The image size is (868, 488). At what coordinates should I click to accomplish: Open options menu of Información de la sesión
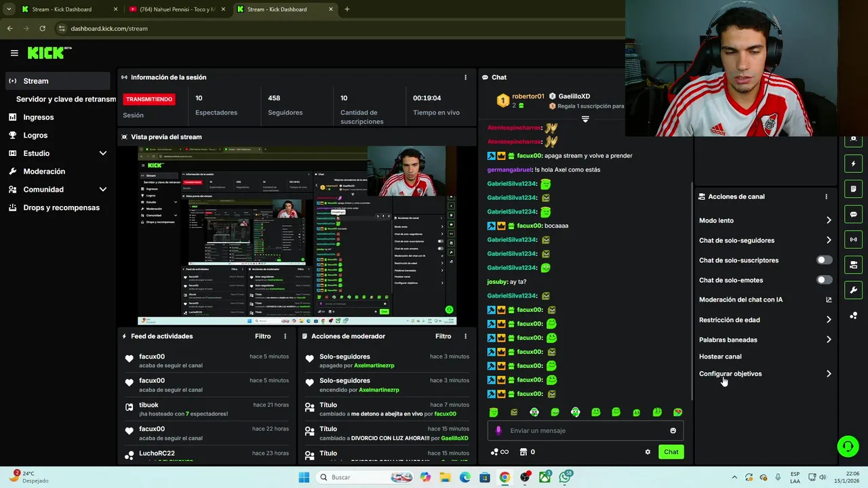pyautogui.click(x=465, y=77)
